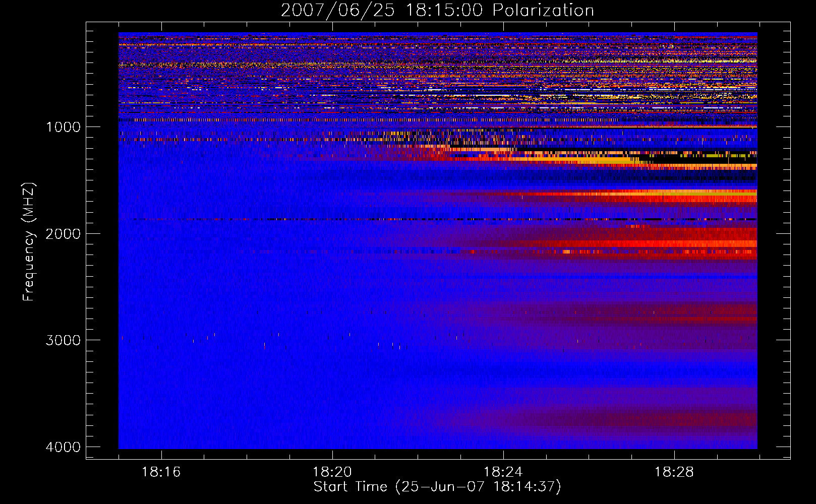Select the '18:20' time tick label
The width and height of the screenshot is (816, 504).
tap(332, 472)
